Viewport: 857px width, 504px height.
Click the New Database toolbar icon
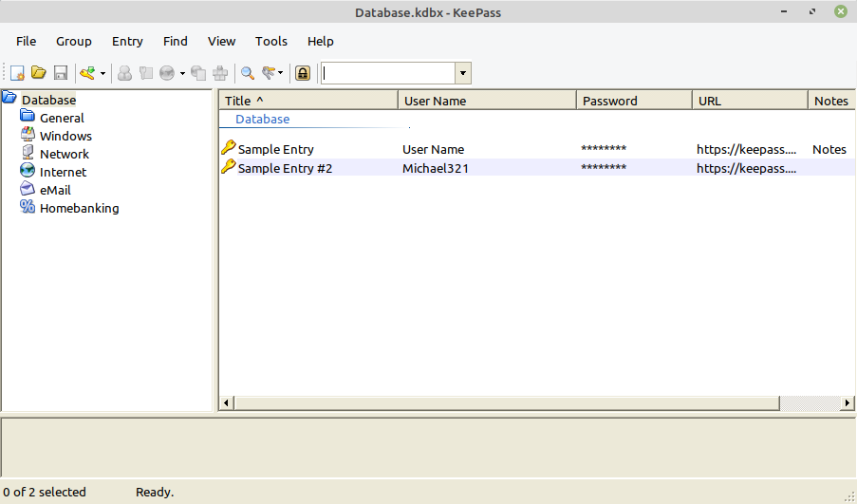(17, 73)
